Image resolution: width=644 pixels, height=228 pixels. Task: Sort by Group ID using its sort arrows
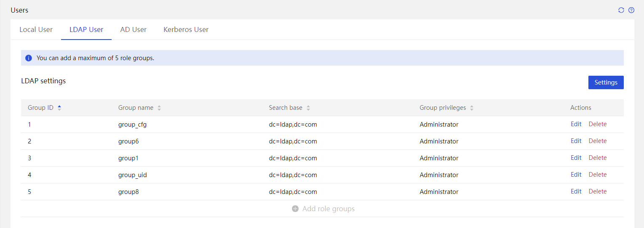tap(59, 108)
